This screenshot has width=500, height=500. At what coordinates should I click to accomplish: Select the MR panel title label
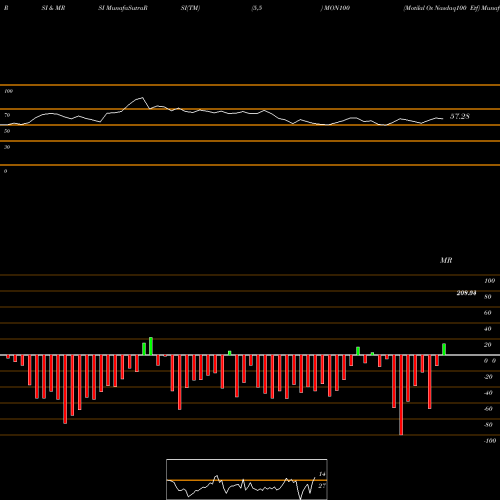(x=446, y=260)
